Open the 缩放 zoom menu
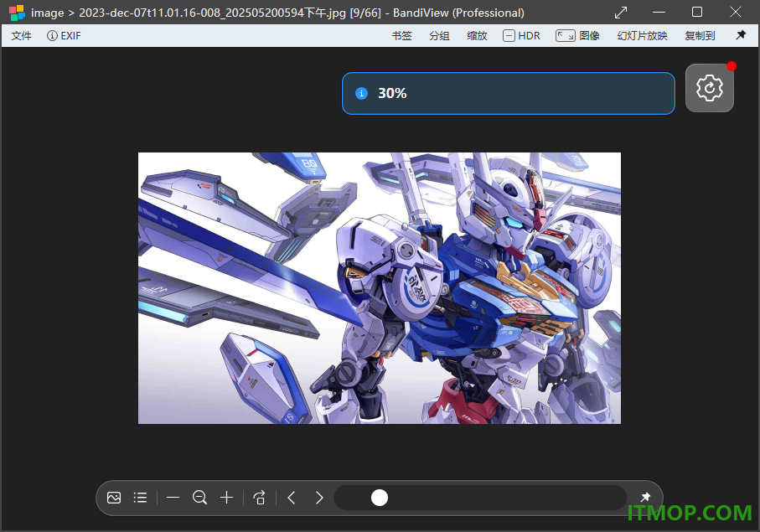Image resolution: width=760 pixels, height=532 pixels. (x=477, y=36)
